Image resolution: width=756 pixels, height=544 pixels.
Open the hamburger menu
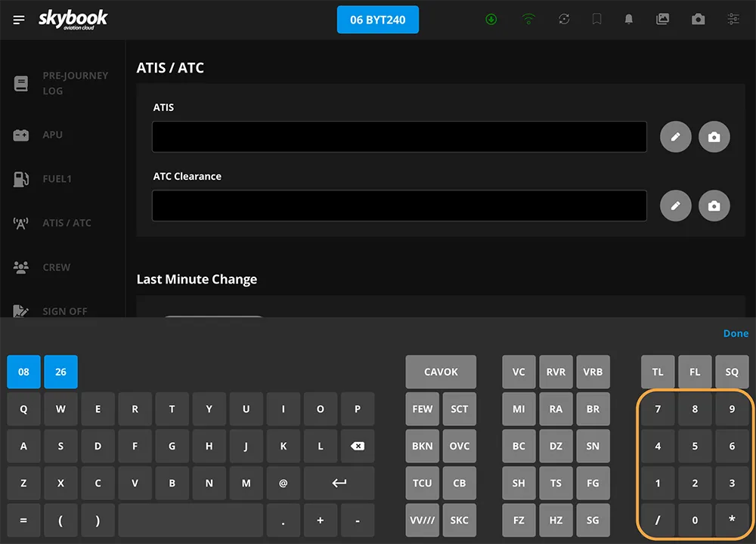pos(19,19)
